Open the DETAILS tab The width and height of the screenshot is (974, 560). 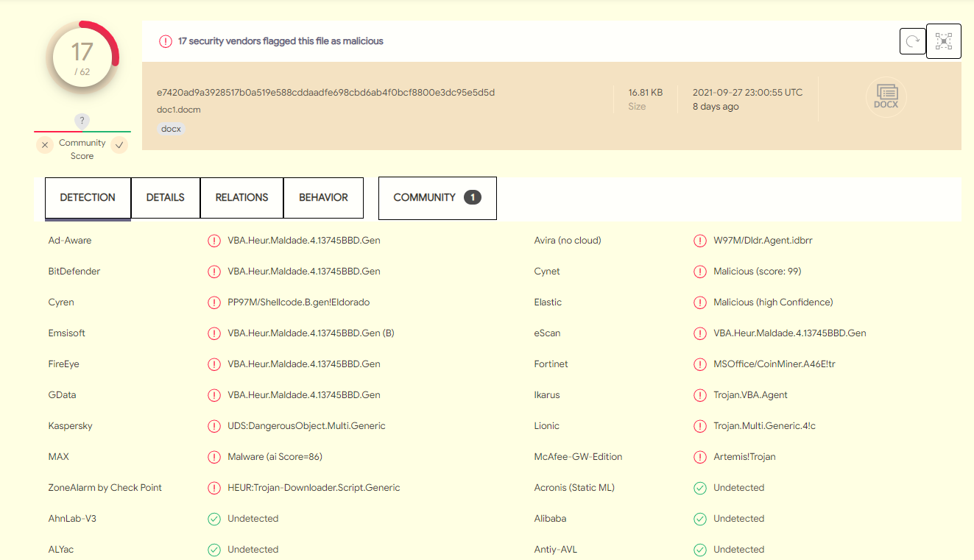(x=166, y=198)
